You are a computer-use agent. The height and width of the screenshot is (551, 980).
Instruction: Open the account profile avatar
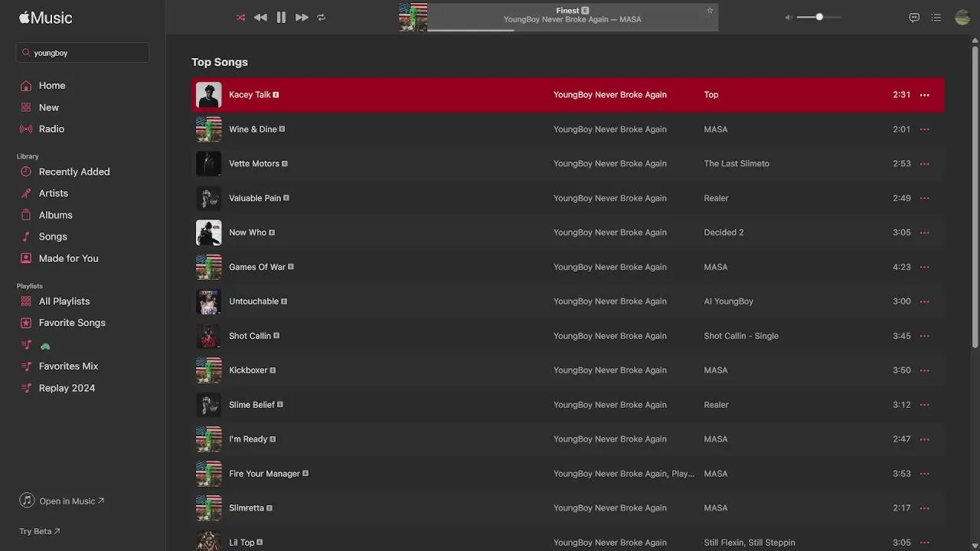pyautogui.click(x=962, y=18)
